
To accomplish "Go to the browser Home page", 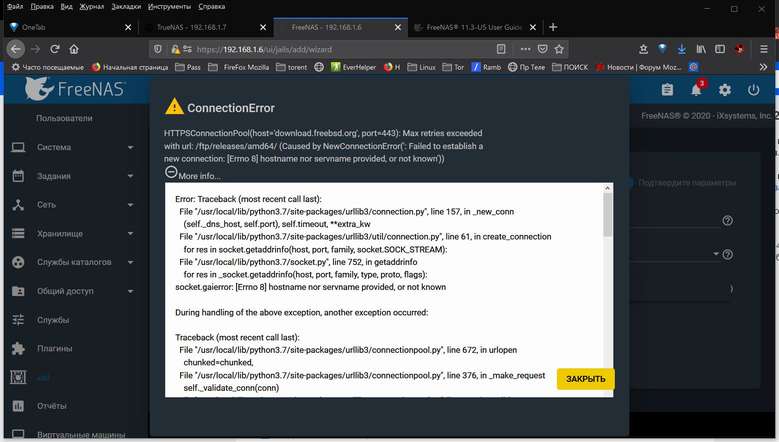I will [74, 49].
